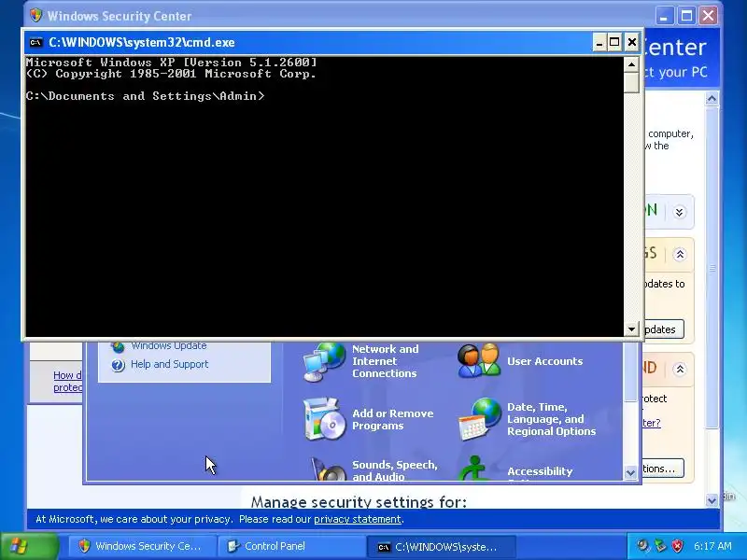Click the Control Panel scroll down arrow
Image resolution: width=747 pixels, height=560 pixels.
click(630, 472)
